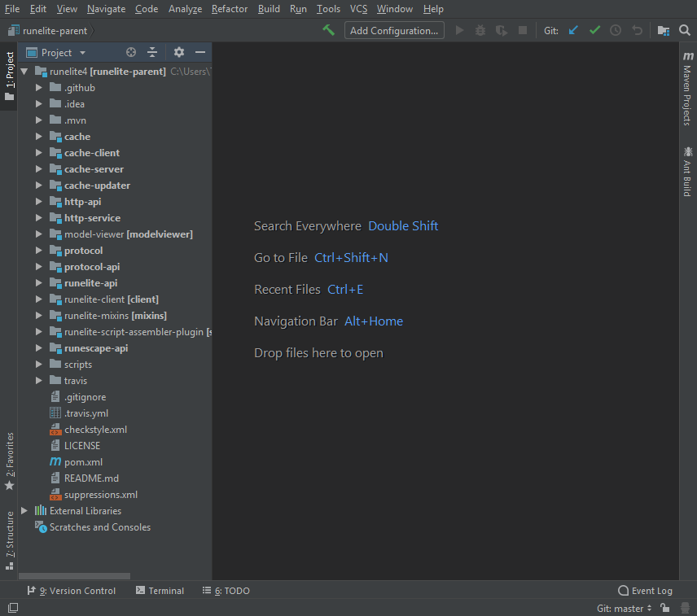Open Git Show History clock icon
Viewport: 697px width, 616px height.
(616, 30)
